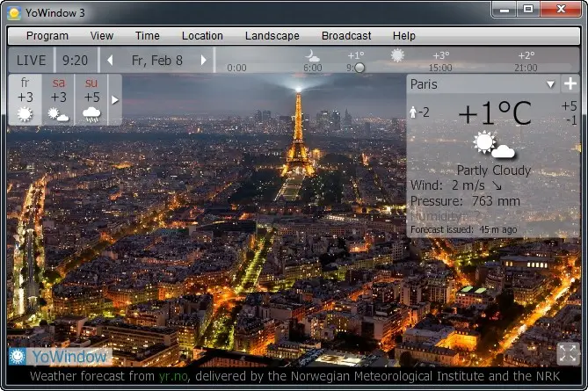Go to next day arrow

click(203, 61)
